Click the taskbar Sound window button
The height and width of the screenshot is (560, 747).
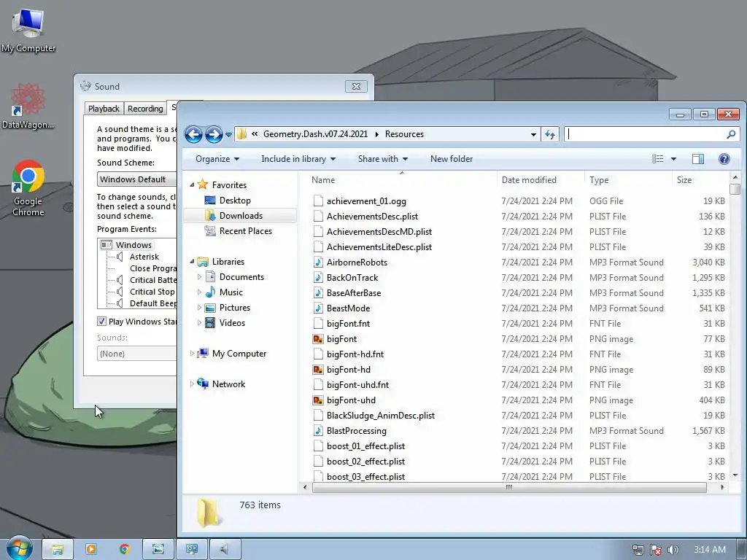225,549
